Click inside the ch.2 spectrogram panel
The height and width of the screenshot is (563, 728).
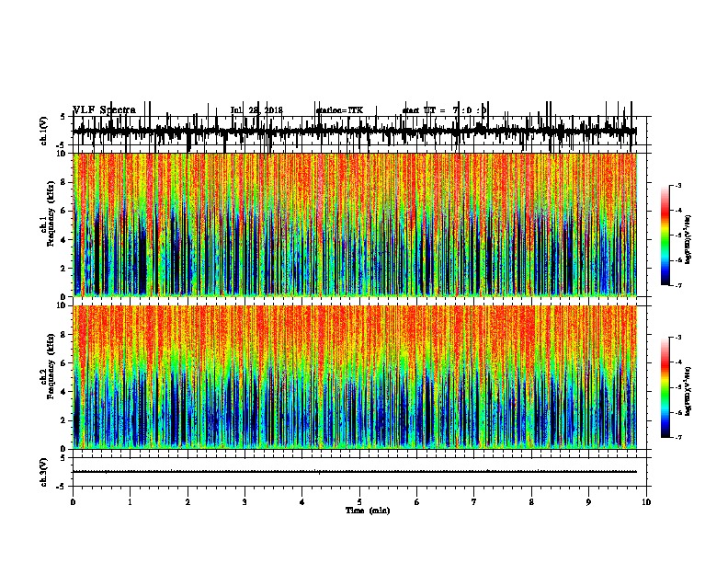(354, 377)
